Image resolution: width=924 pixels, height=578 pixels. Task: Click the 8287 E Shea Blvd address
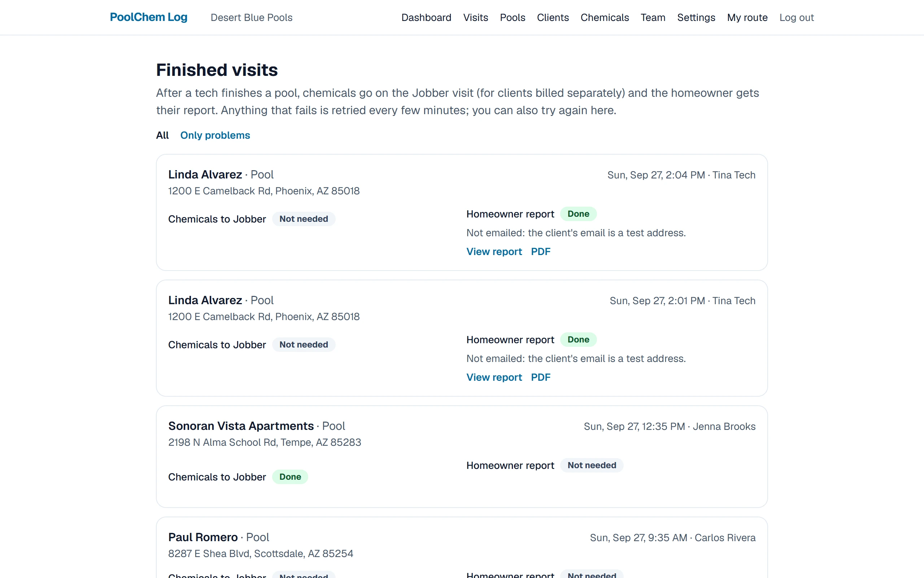coord(261,553)
